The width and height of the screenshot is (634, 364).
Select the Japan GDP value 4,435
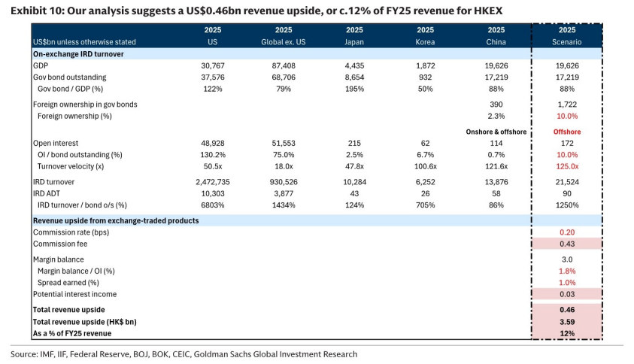pyautogui.click(x=354, y=65)
